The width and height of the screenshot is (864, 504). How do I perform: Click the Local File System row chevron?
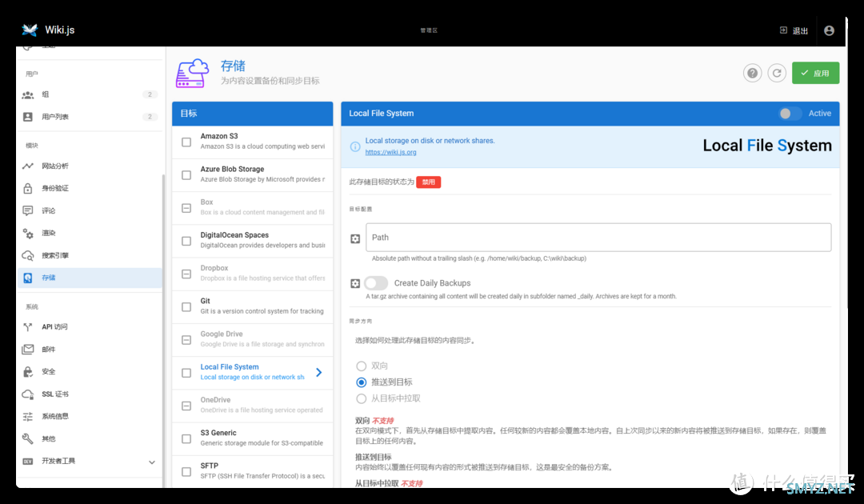(x=318, y=372)
